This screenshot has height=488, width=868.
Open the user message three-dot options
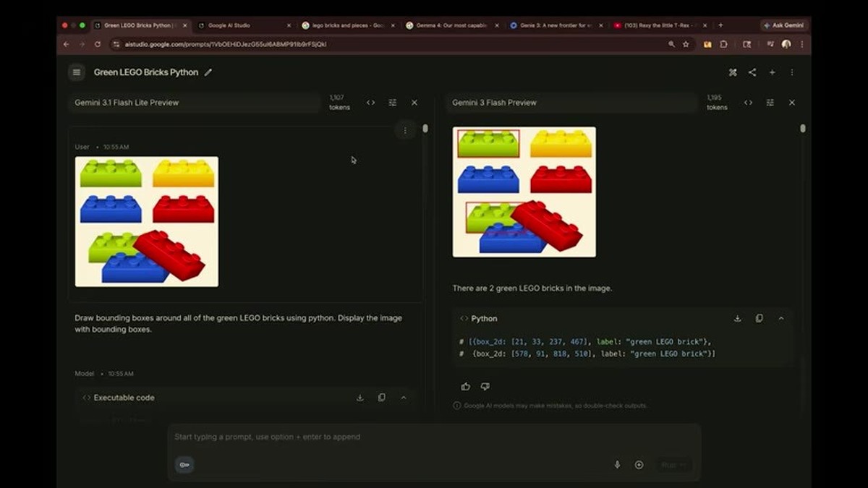tap(405, 131)
